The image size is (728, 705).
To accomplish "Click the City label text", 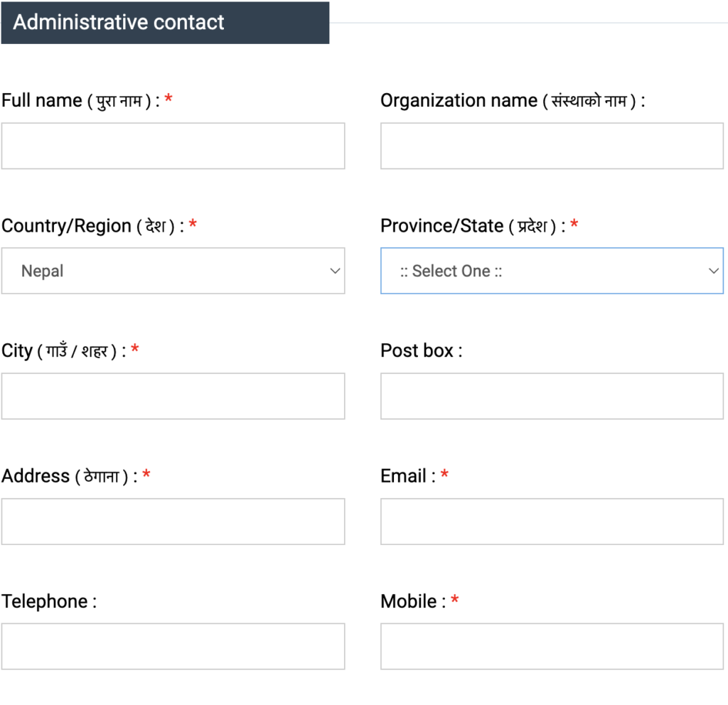I will [17, 351].
